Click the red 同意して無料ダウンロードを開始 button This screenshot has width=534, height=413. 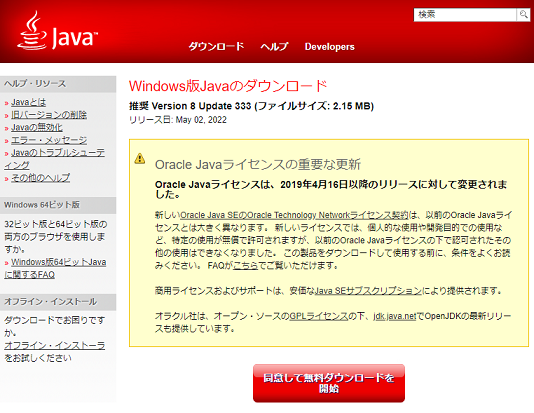click(329, 383)
